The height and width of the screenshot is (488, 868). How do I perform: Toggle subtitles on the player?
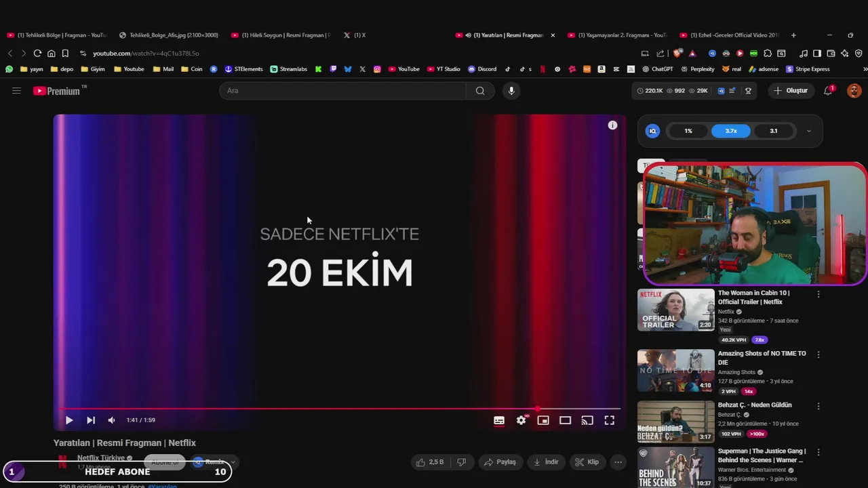tap(499, 420)
